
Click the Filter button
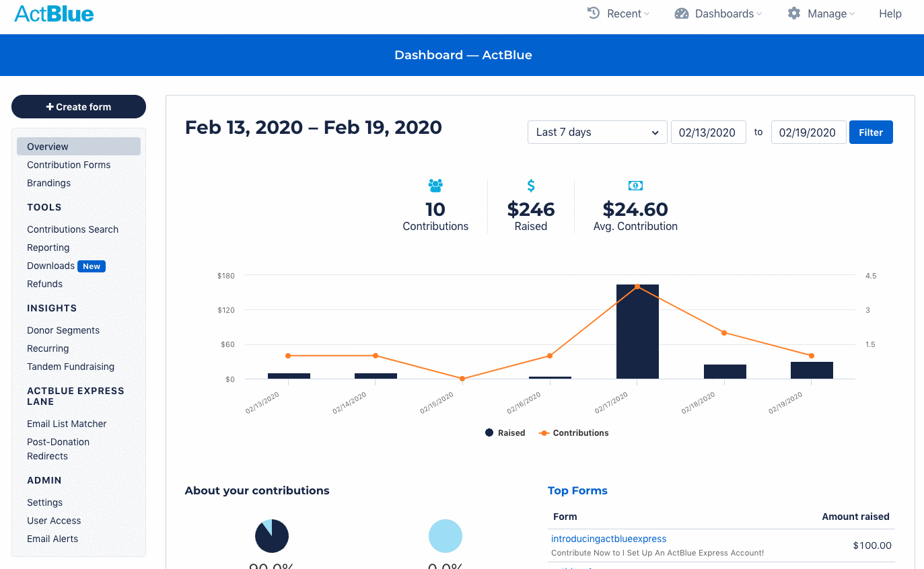[x=871, y=132]
